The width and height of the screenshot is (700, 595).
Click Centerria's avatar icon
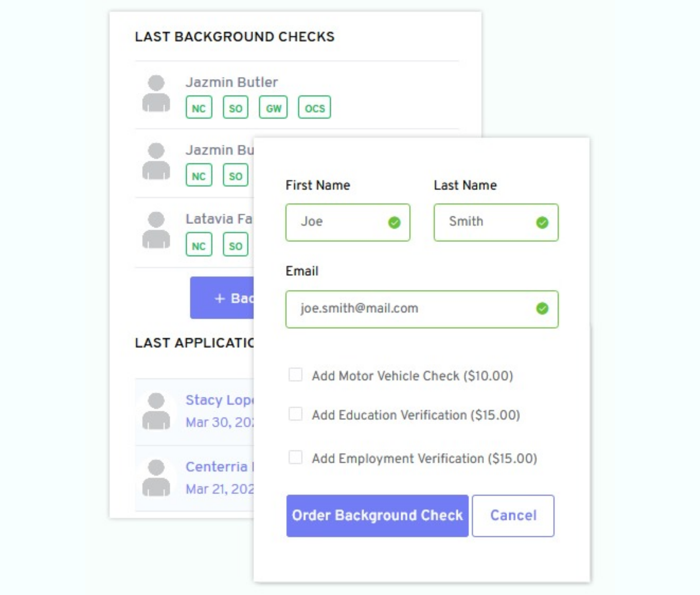[x=156, y=478]
